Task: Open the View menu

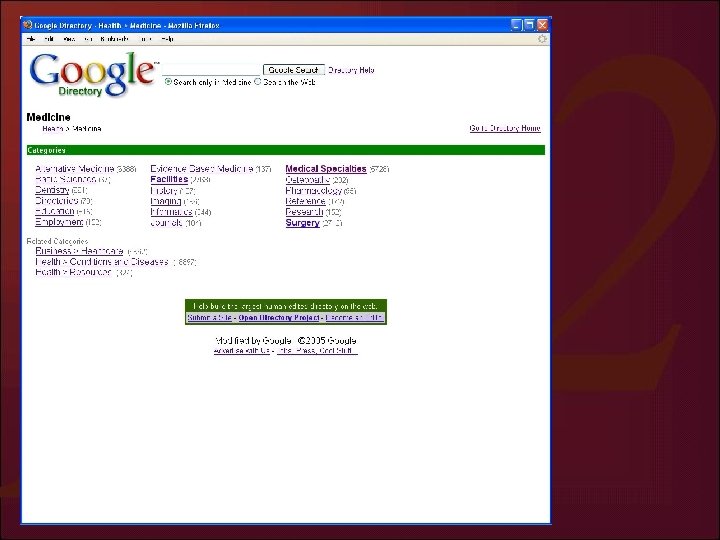Action: coord(69,39)
